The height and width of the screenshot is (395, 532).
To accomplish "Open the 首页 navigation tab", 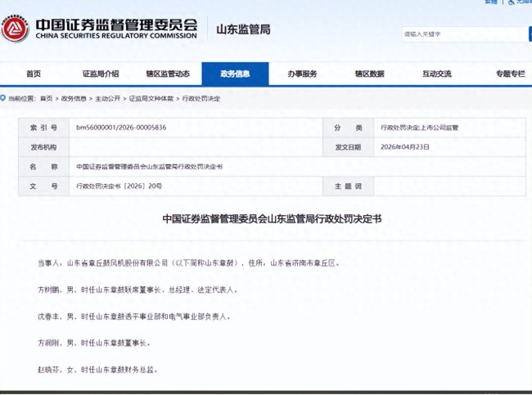I will point(34,74).
